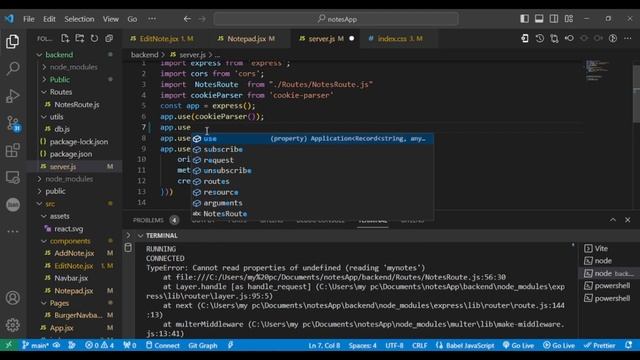Go forward in navigation history

tap(202, 19)
